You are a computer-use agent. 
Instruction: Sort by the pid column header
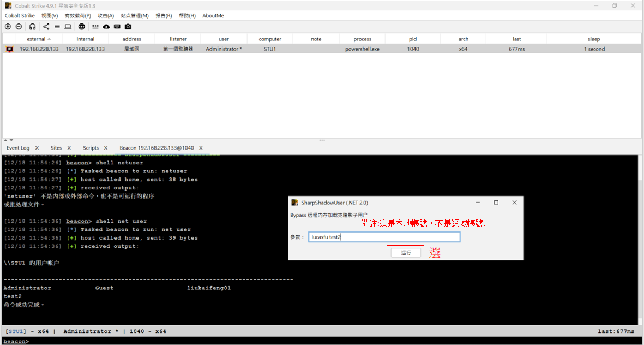[413, 39]
